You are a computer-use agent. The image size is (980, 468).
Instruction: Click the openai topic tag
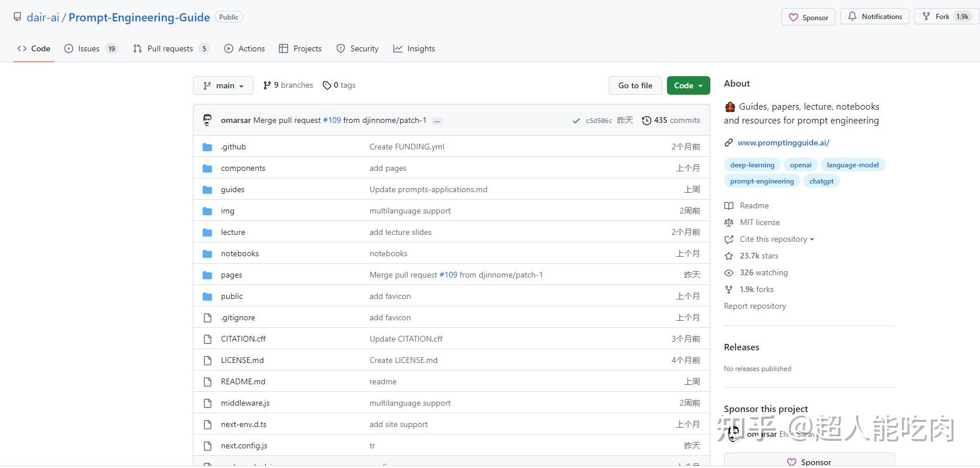point(800,165)
